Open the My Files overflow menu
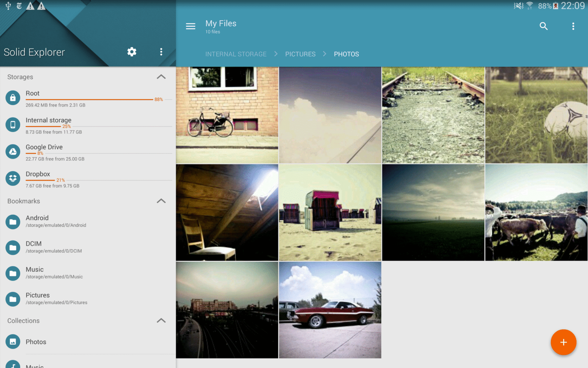Screen dimensions: 588x368 (573, 26)
